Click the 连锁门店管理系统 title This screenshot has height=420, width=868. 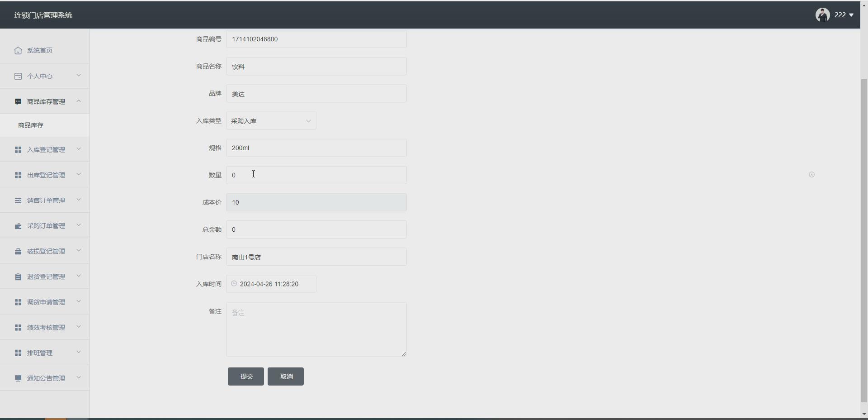point(43,15)
